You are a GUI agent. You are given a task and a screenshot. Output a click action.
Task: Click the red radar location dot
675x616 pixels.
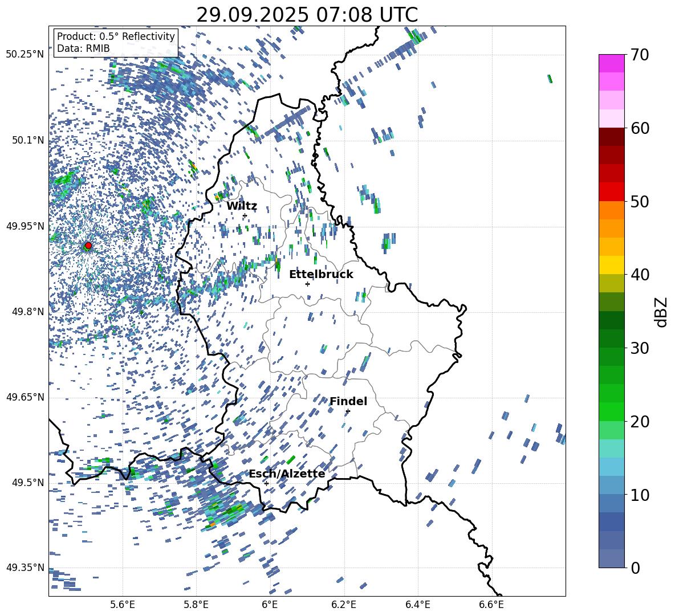click(88, 246)
